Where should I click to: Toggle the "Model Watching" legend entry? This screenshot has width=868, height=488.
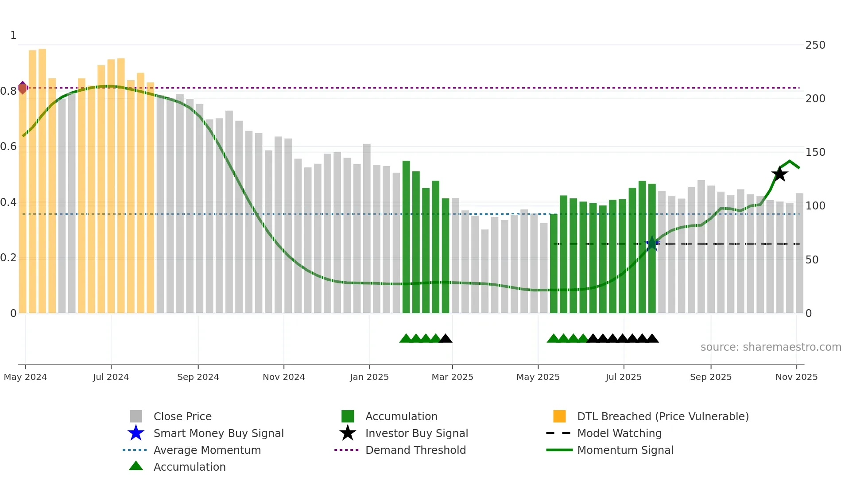[x=619, y=433]
